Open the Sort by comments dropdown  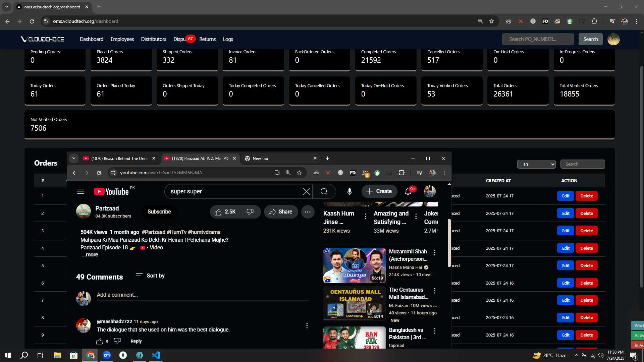pos(150,276)
